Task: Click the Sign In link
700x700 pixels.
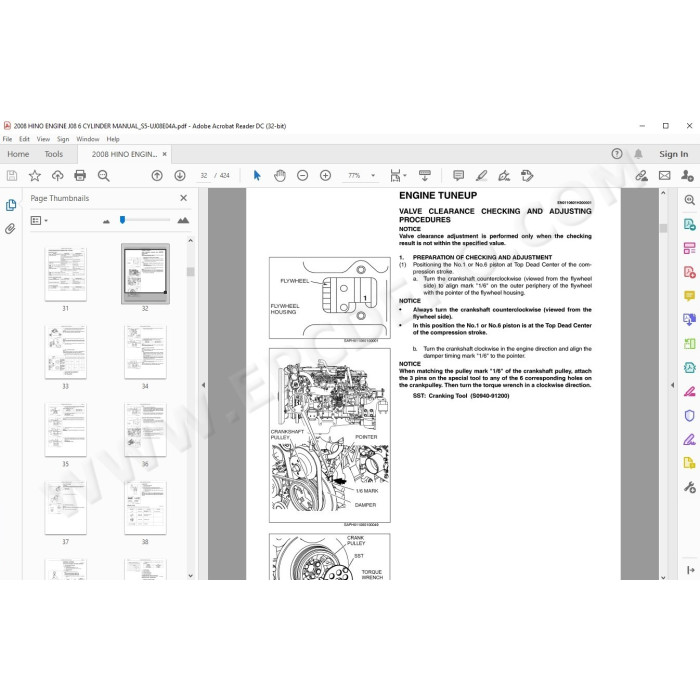Action: coord(673,154)
